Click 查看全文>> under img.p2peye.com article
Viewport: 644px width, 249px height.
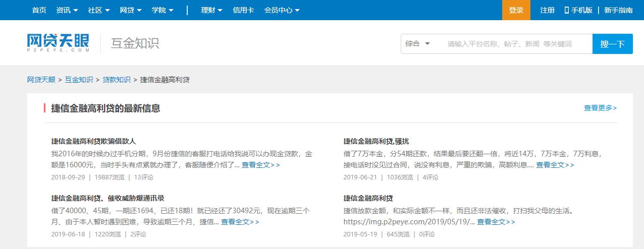(x=496, y=222)
